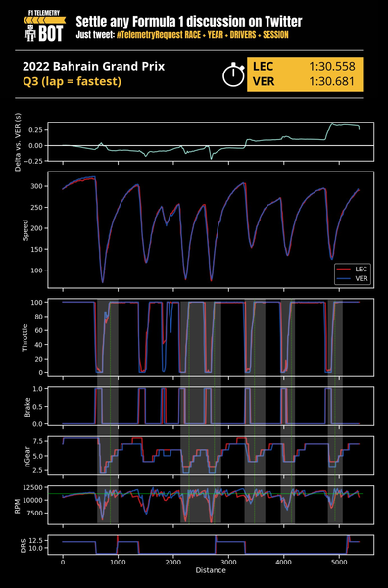
Task: Click the #TelemetryRequest hashtag text
Action: [x=150, y=35]
